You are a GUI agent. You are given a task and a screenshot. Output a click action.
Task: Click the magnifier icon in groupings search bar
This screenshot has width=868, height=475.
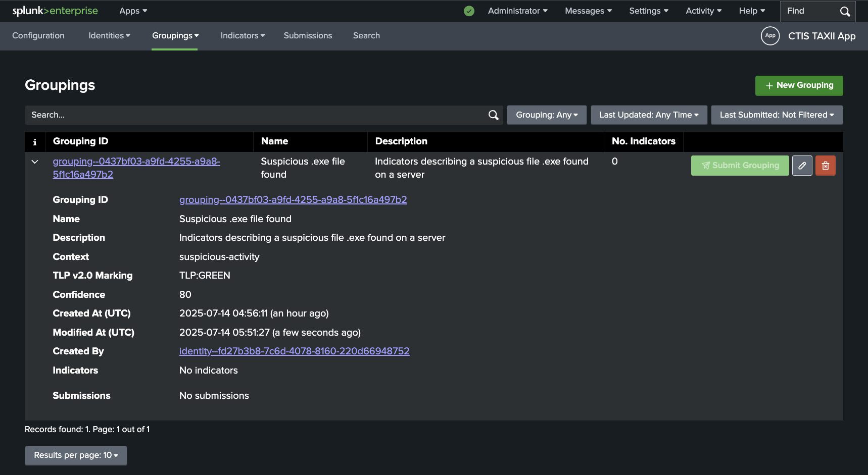(494, 115)
